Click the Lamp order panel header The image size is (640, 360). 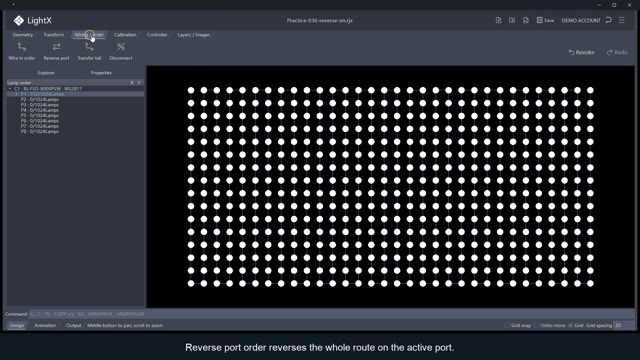click(76, 82)
